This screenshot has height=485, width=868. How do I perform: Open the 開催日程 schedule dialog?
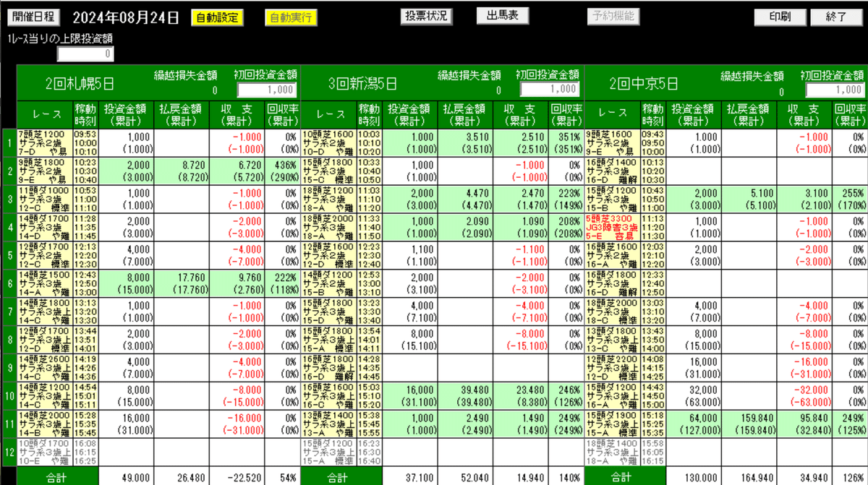pos(33,16)
